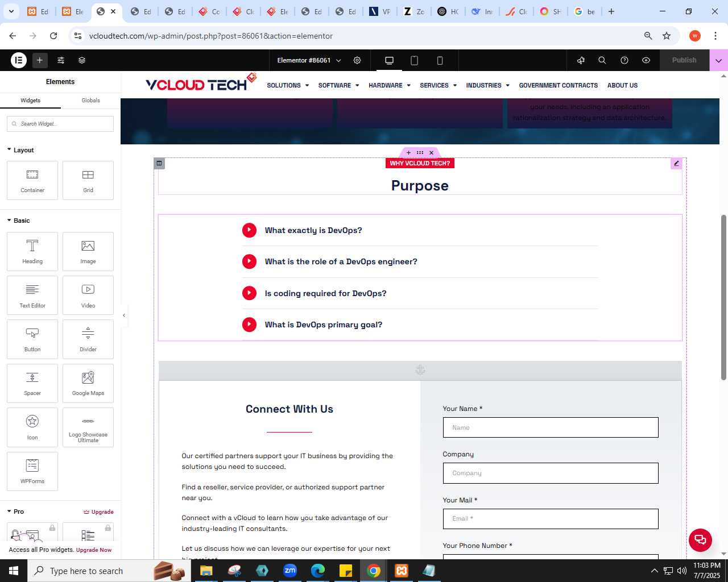Open the help question mark icon
Screen dimensions: 728x582
coord(624,60)
